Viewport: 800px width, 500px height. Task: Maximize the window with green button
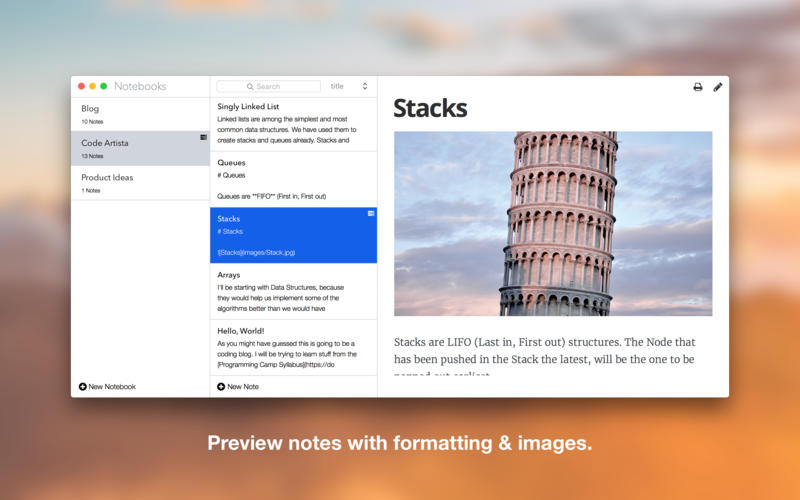104,86
